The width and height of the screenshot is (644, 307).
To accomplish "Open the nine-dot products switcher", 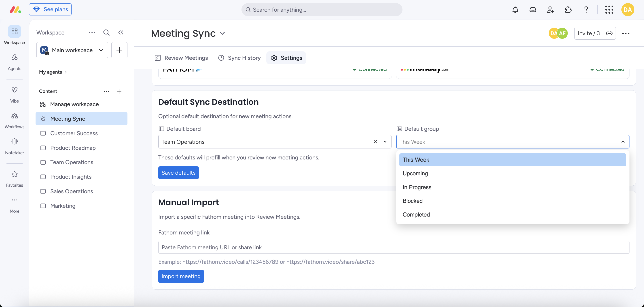I will tap(609, 9).
